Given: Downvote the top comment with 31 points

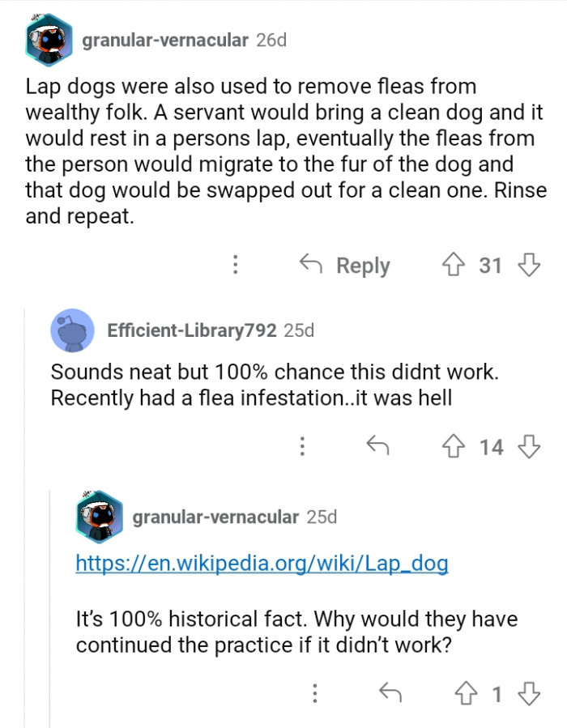Looking at the screenshot, I should coord(528,265).
